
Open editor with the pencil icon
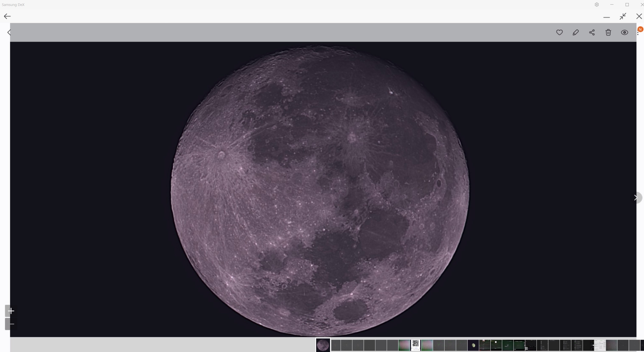pyautogui.click(x=576, y=32)
